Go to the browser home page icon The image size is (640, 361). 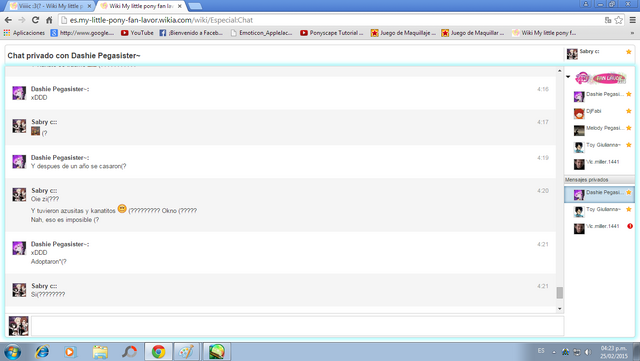point(49,20)
